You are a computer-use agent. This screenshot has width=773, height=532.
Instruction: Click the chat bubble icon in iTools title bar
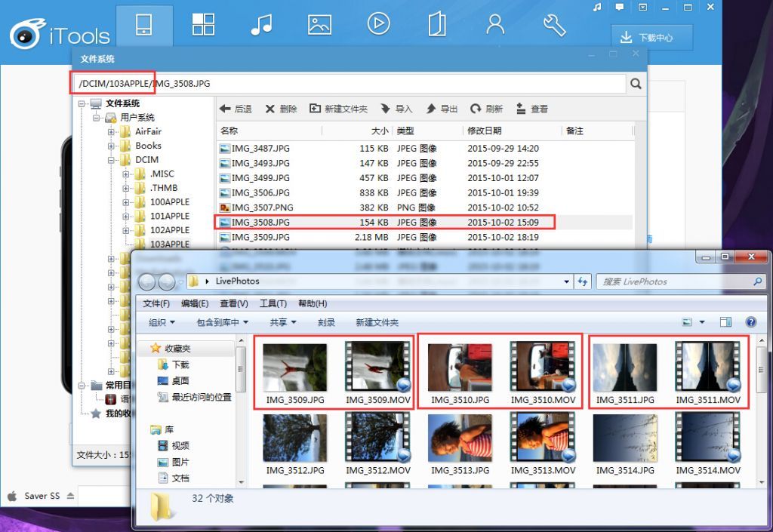click(x=620, y=7)
